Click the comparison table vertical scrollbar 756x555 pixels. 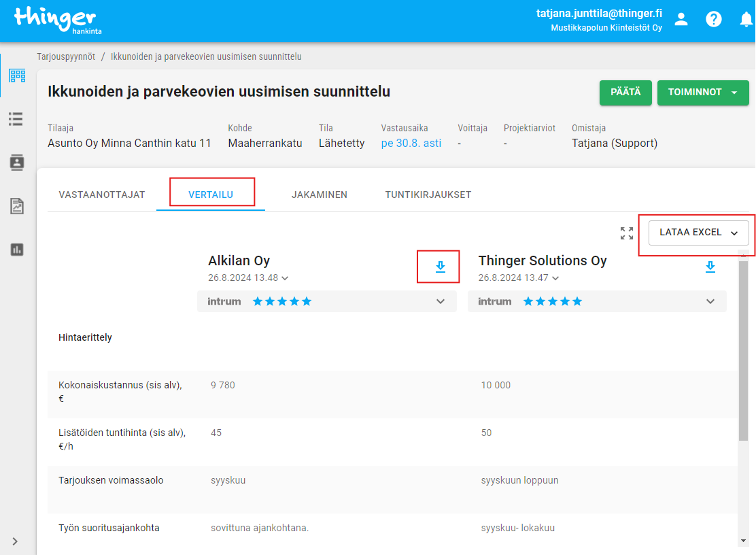[743, 351]
